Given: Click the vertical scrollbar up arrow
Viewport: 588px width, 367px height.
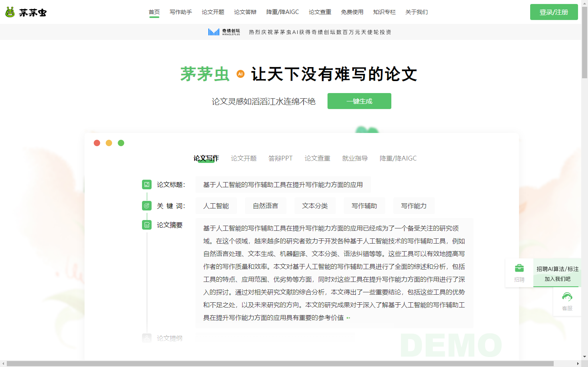Looking at the screenshot, I should [x=584, y=3].
